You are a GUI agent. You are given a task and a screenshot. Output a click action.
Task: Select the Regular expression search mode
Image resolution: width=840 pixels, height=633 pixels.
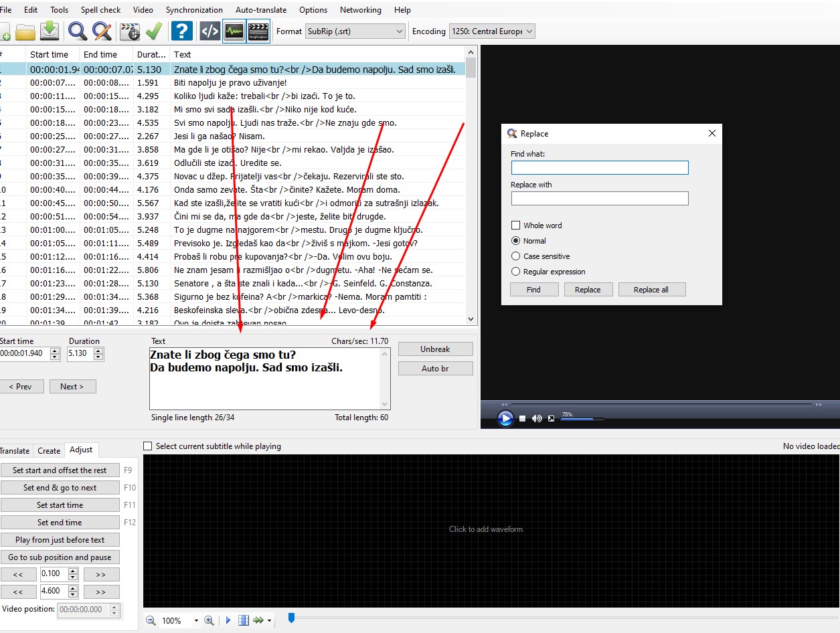516,272
